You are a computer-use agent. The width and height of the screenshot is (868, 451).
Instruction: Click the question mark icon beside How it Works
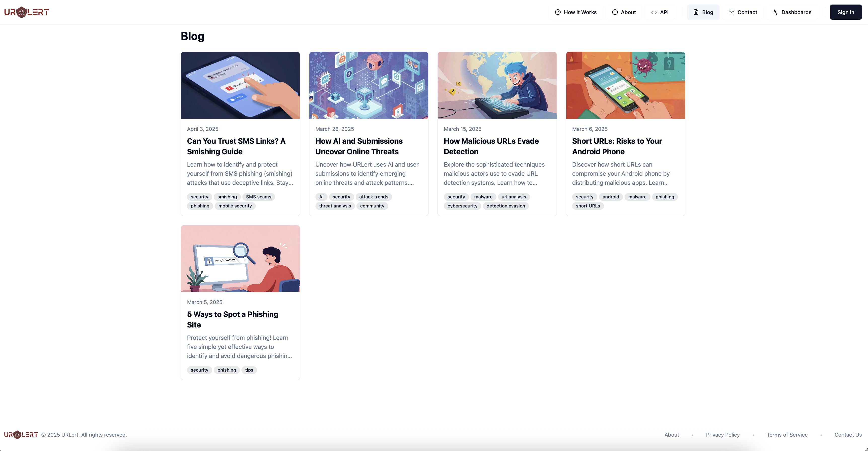pyautogui.click(x=558, y=12)
